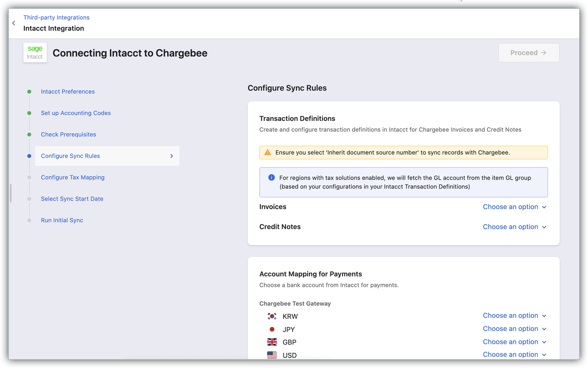Click green status dot for Intacct Preferences
Image resolution: width=588 pixels, height=368 pixels.
pos(29,92)
